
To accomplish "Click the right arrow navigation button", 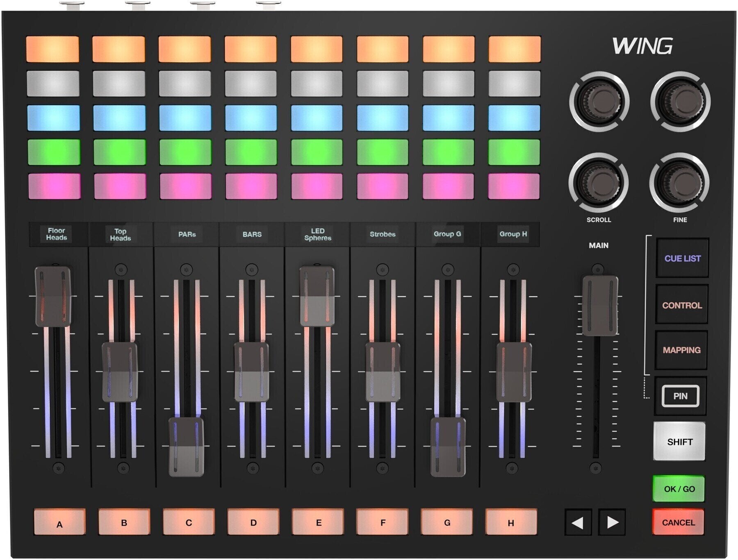I will [612, 522].
